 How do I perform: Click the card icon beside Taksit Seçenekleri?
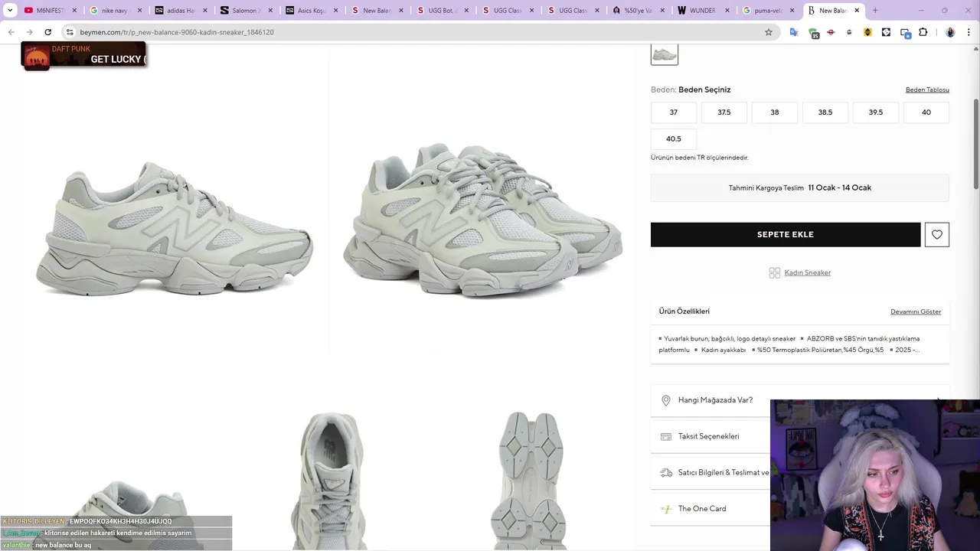point(665,436)
